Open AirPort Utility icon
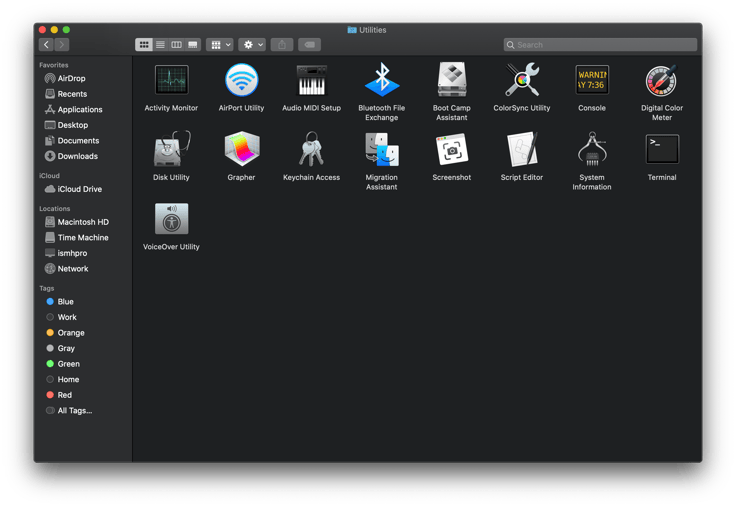736x507 pixels. point(241,80)
